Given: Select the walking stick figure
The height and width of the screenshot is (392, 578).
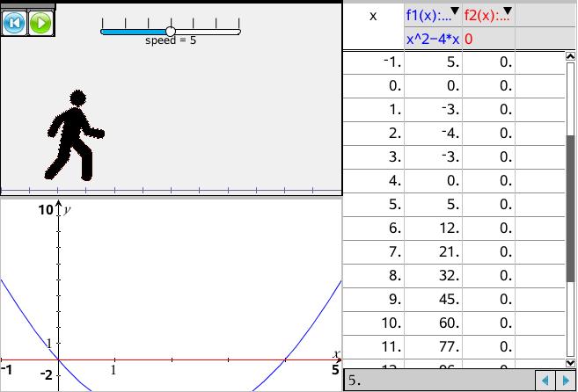Looking at the screenshot, I should point(75,134).
